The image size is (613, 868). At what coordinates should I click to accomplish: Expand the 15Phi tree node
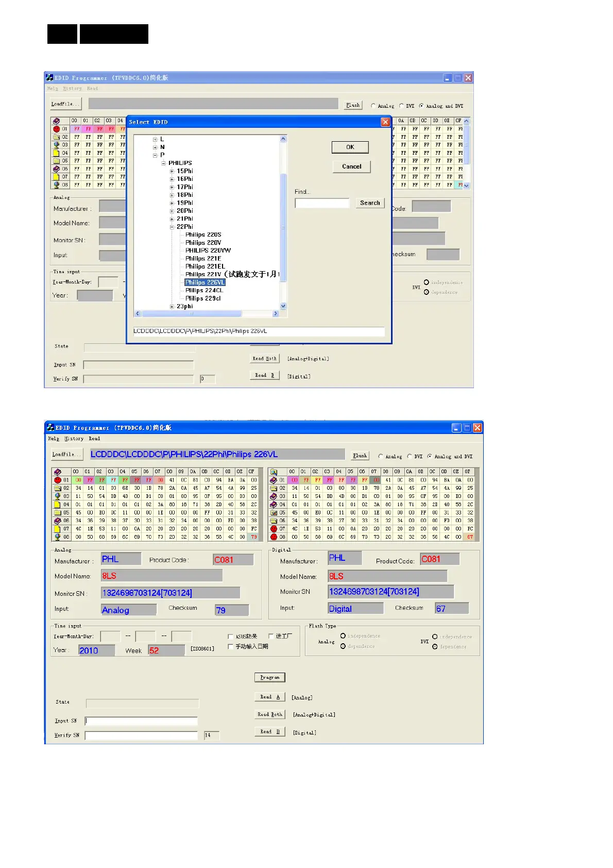[x=172, y=171]
